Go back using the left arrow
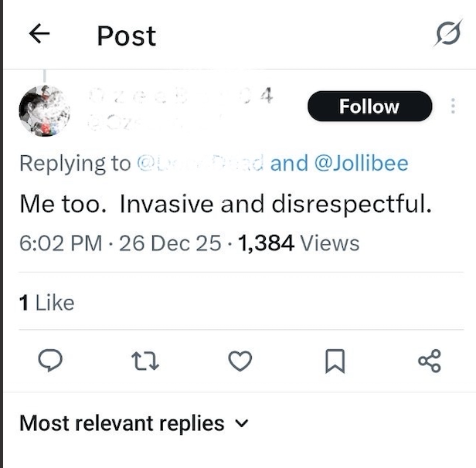The height and width of the screenshot is (468, 476). click(39, 34)
